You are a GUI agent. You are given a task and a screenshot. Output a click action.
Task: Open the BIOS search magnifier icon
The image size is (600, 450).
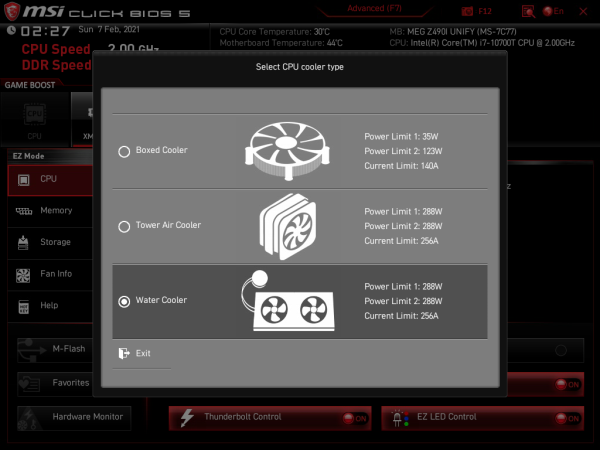[528, 11]
